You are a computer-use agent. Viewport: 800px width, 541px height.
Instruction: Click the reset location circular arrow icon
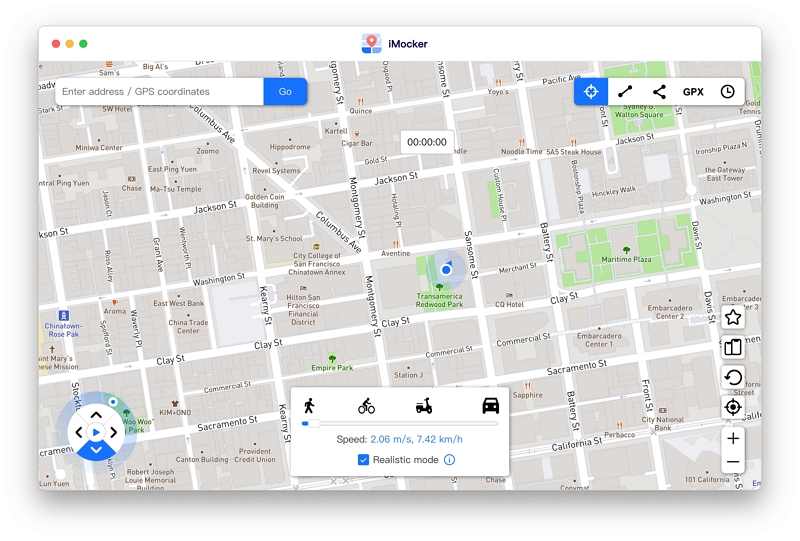coord(733,378)
